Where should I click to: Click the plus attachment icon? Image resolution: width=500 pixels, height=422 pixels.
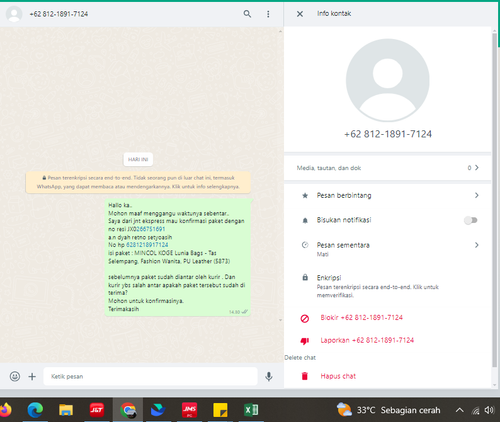coord(32,377)
